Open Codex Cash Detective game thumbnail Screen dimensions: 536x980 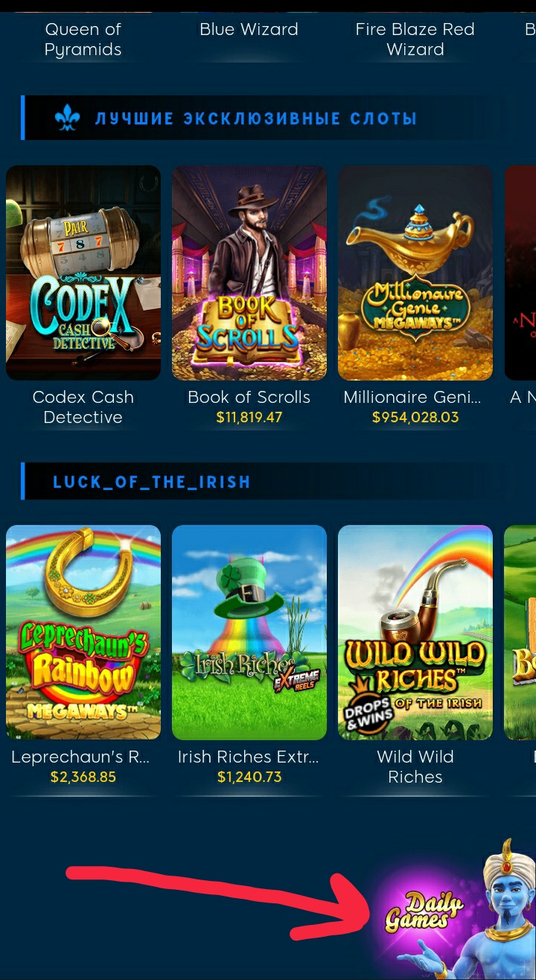coord(83,273)
